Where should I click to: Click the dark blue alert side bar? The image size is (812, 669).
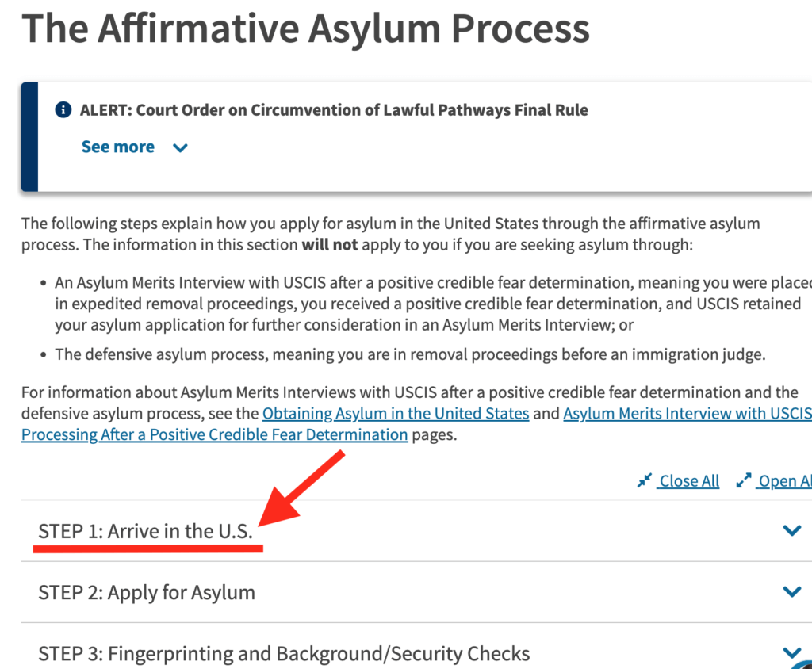tap(29, 136)
